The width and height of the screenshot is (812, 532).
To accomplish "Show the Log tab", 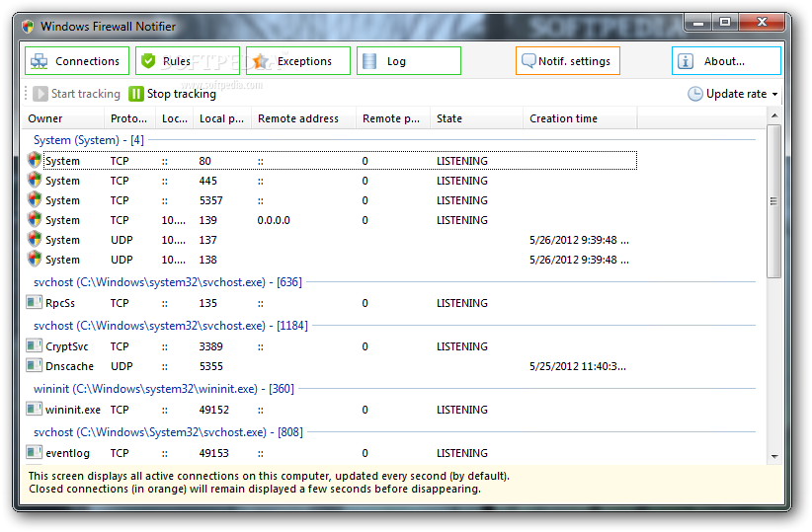I will point(409,61).
